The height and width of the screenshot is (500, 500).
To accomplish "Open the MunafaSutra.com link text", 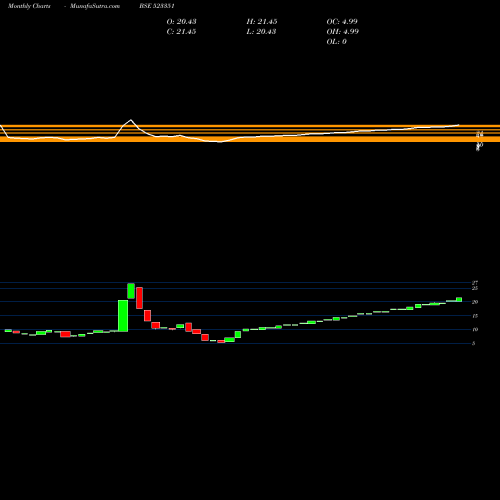I will 95,6.
